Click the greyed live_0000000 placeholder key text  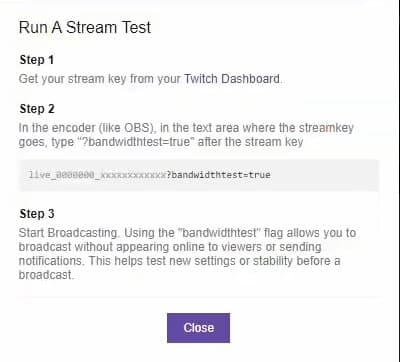pyautogui.click(x=97, y=175)
